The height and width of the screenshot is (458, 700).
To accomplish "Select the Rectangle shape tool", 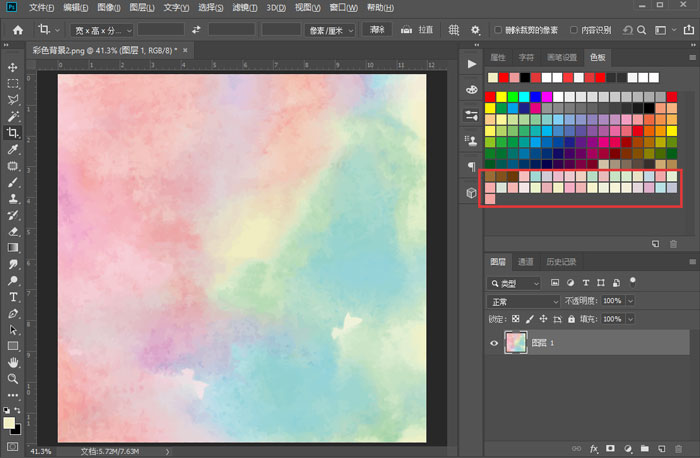I will (x=12, y=346).
